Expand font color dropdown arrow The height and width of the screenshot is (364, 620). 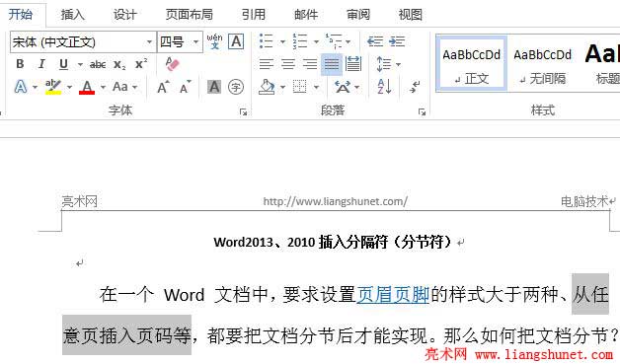104,87
